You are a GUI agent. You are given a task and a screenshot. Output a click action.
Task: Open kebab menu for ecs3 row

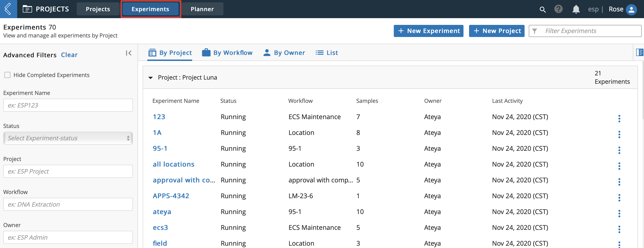click(619, 229)
